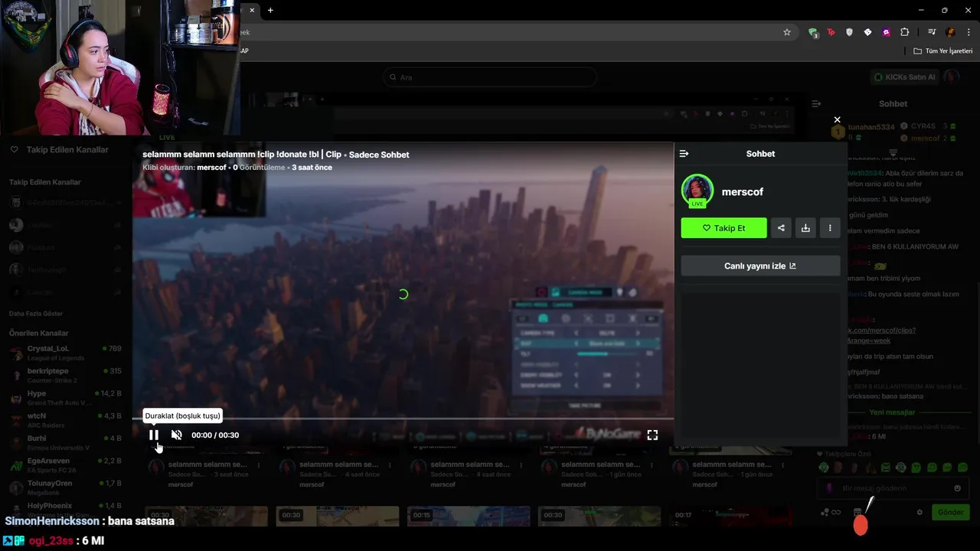Follow merscof with Takip Et button

tap(724, 228)
